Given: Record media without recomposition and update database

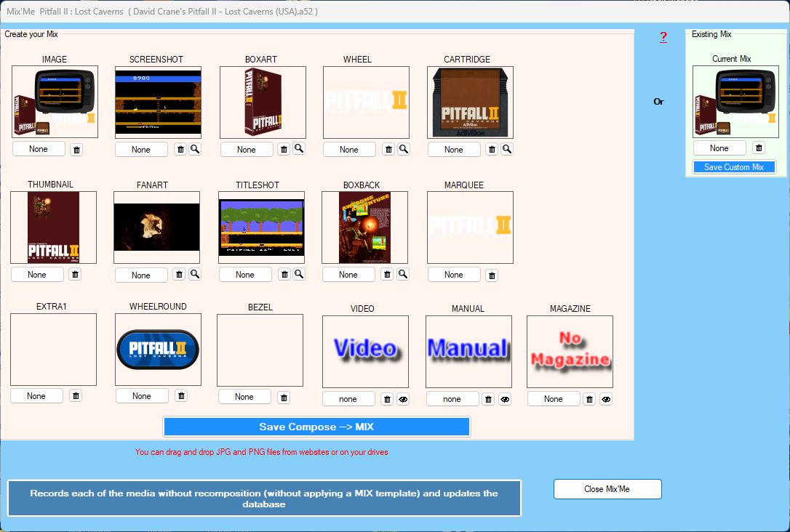Looking at the screenshot, I should pos(264,499).
